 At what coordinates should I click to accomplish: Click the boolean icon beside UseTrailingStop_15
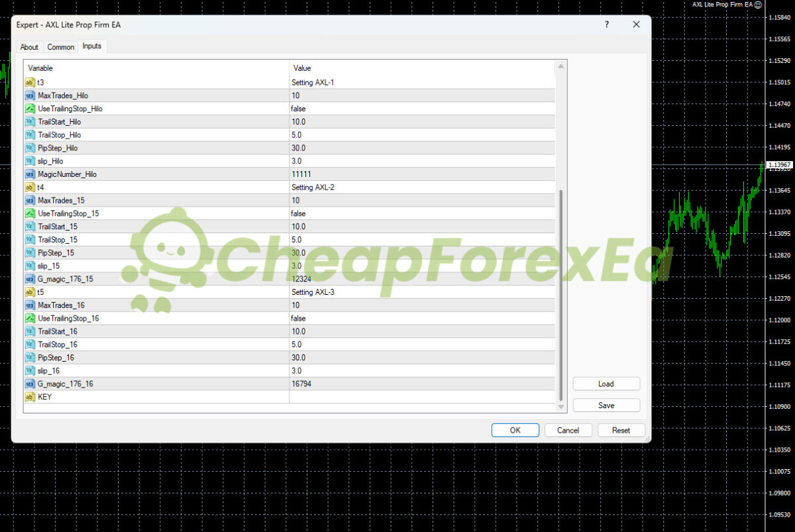[x=30, y=213]
